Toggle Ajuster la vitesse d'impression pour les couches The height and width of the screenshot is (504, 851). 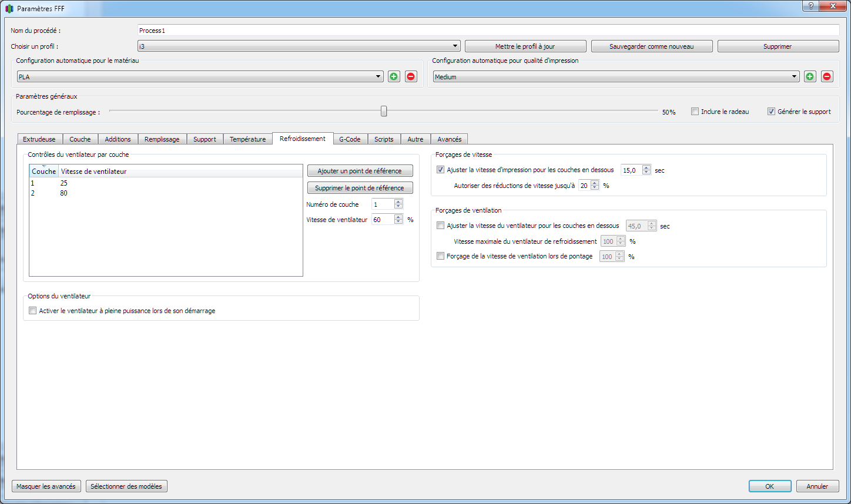pos(440,170)
